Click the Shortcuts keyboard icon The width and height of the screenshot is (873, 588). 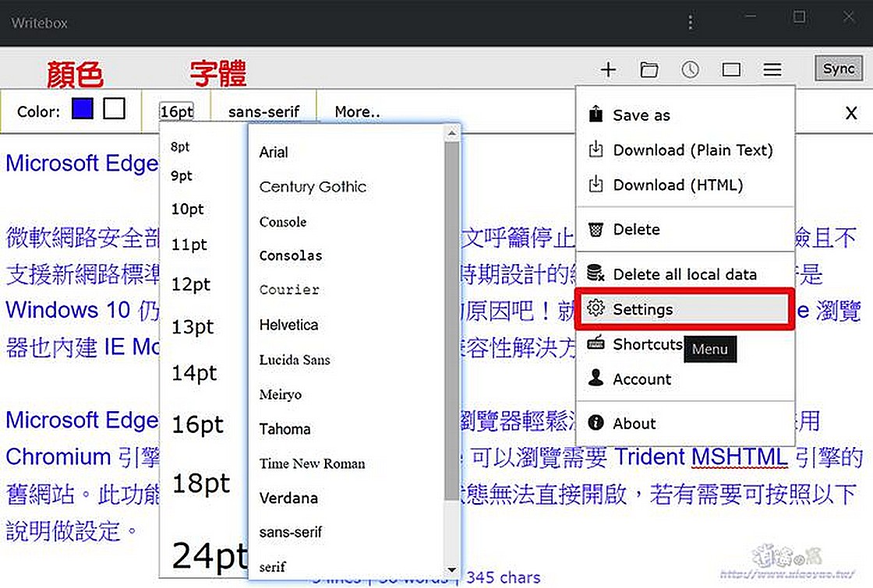(596, 343)
